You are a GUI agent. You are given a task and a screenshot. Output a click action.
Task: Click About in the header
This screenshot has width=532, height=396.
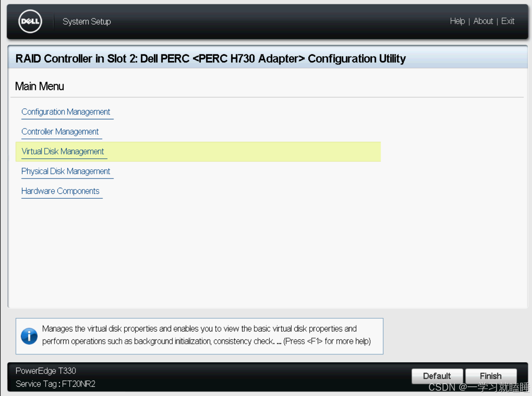483,21
